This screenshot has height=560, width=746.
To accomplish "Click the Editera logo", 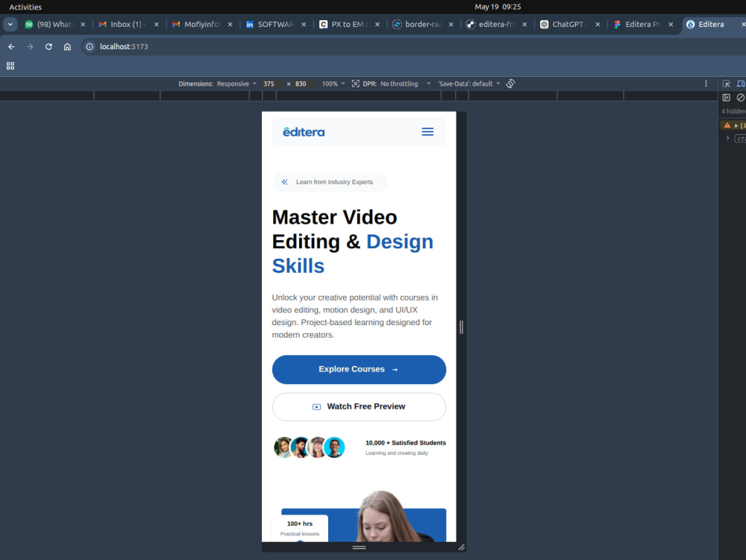I will (304, 132).
